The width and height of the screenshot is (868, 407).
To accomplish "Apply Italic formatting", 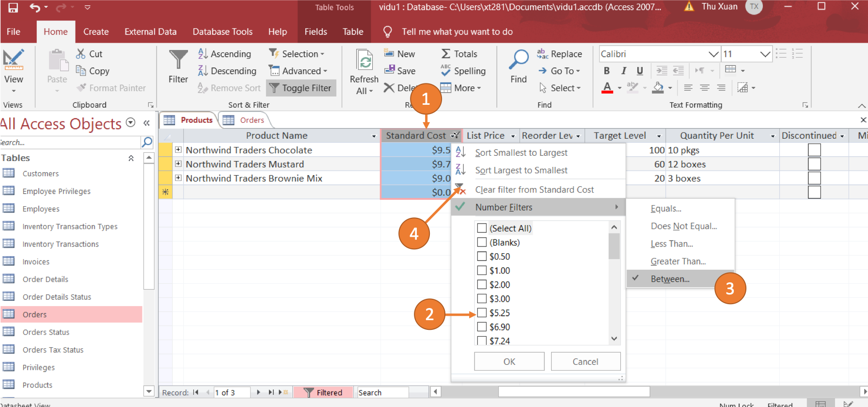I will (624, 71).
